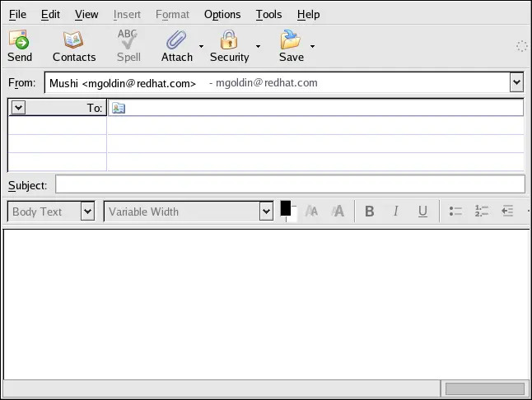Open the Variable Width font dropdown
Screen dimensions: 532x400
[266, 212]
